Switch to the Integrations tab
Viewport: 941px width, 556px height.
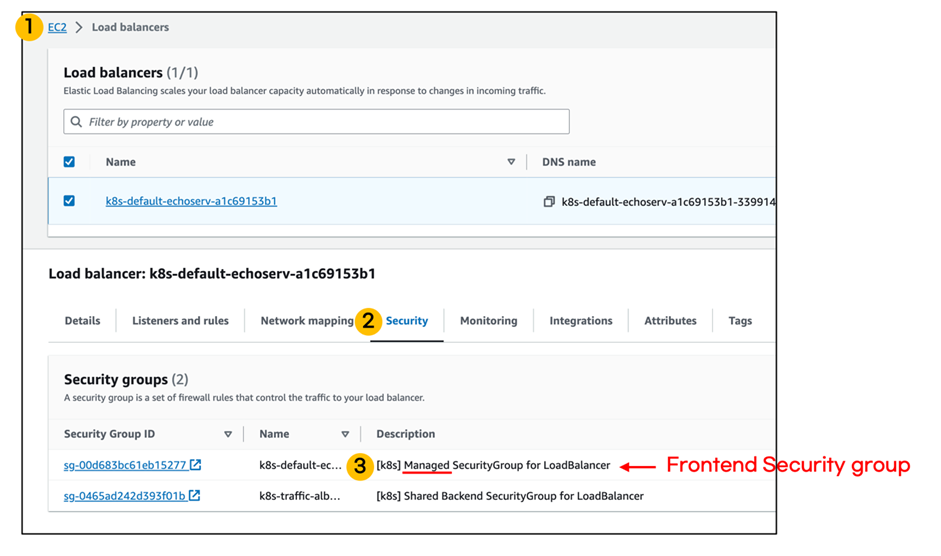[x=581, y=321]
